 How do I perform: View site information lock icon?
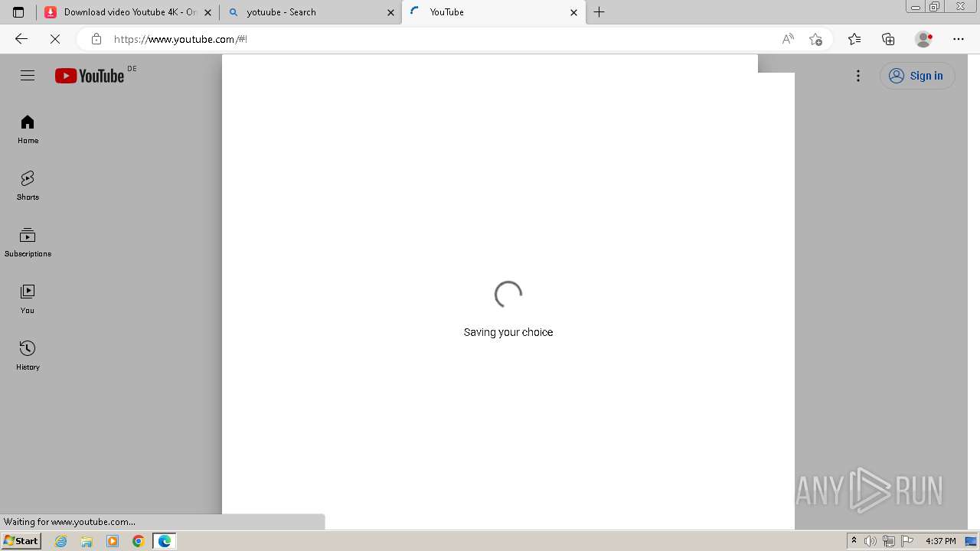(96, 39)
